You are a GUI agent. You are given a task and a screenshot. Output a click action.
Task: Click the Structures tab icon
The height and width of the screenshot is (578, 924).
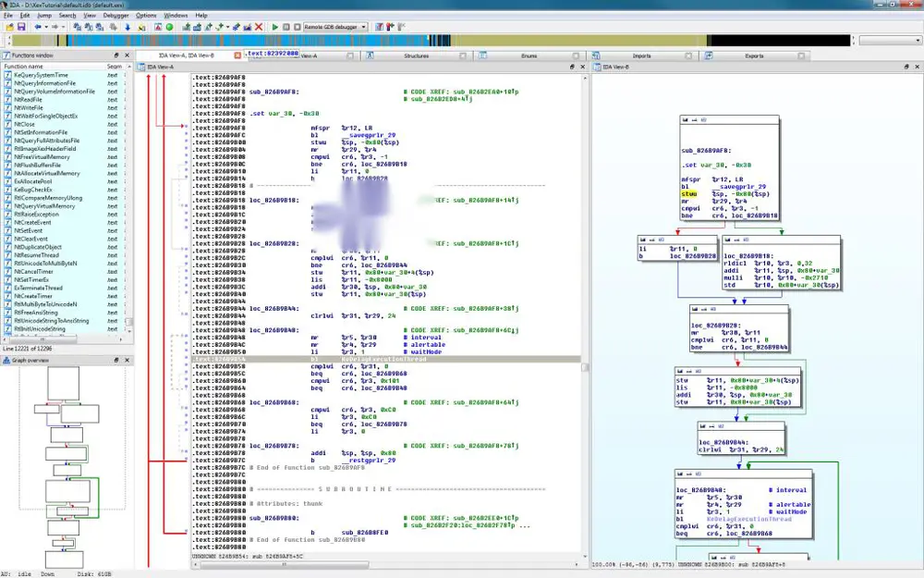click(371, 55)
